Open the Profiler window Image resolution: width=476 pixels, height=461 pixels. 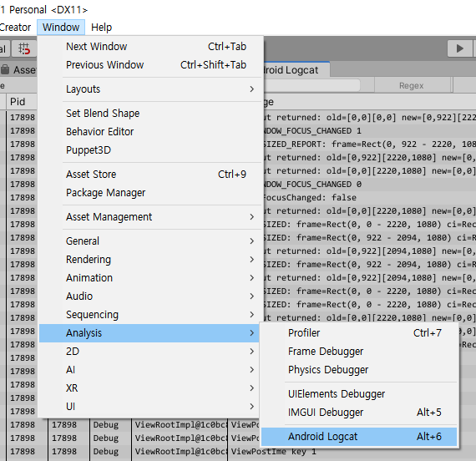tap(359, 333)
